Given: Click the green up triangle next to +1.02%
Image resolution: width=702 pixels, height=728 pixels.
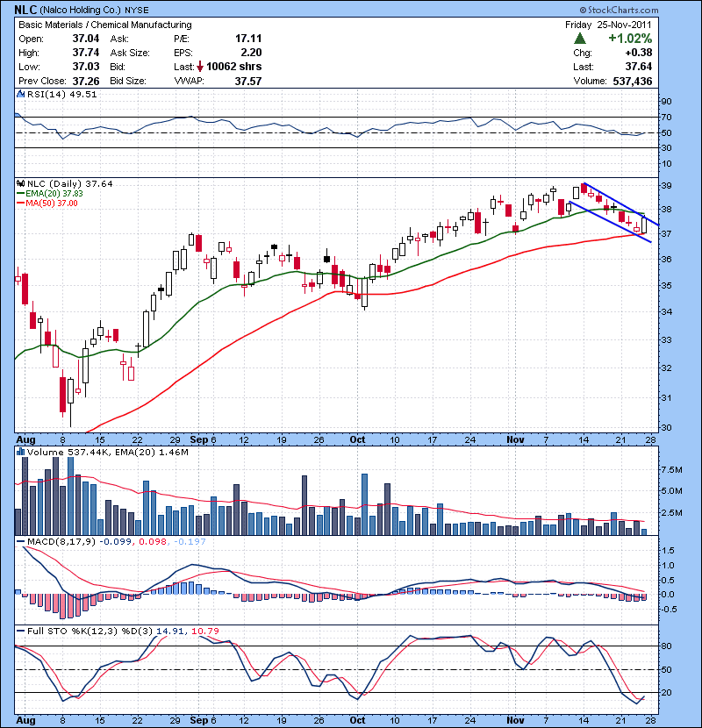Looking at the screenshot, I should click(580, 39).
